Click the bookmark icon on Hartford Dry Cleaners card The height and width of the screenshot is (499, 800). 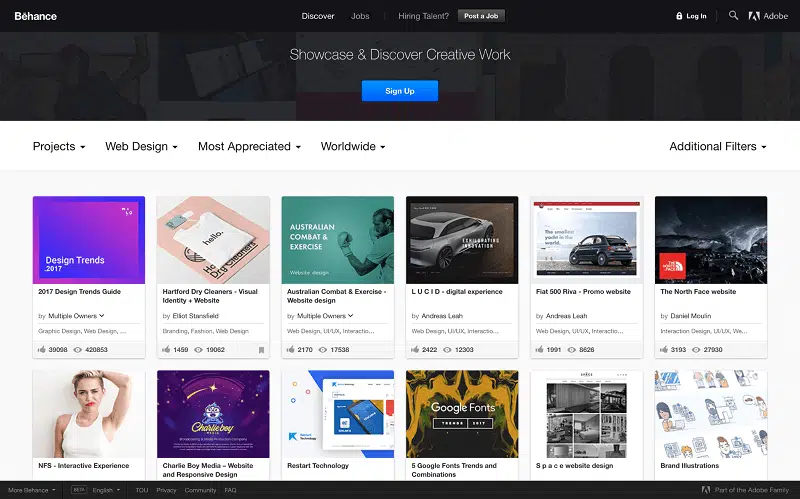(x=262, y=350)
